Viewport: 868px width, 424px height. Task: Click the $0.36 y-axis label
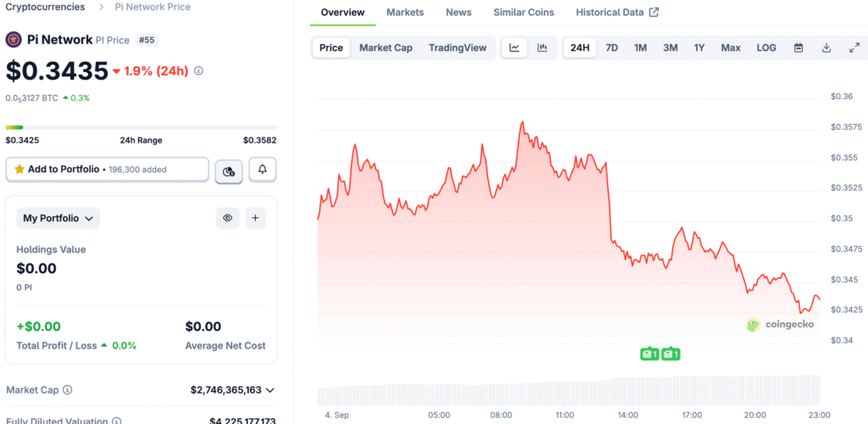click(842, 97)
